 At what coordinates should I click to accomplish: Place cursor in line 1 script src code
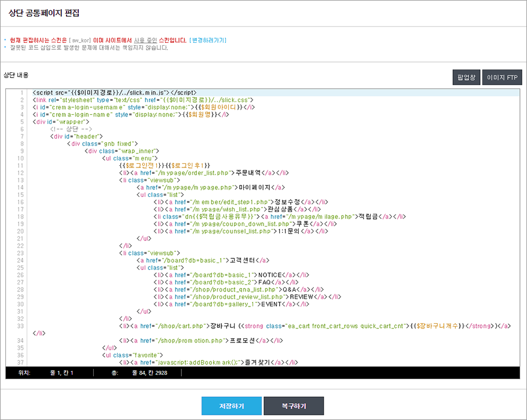pyautogui.click(x=115, y=93)
